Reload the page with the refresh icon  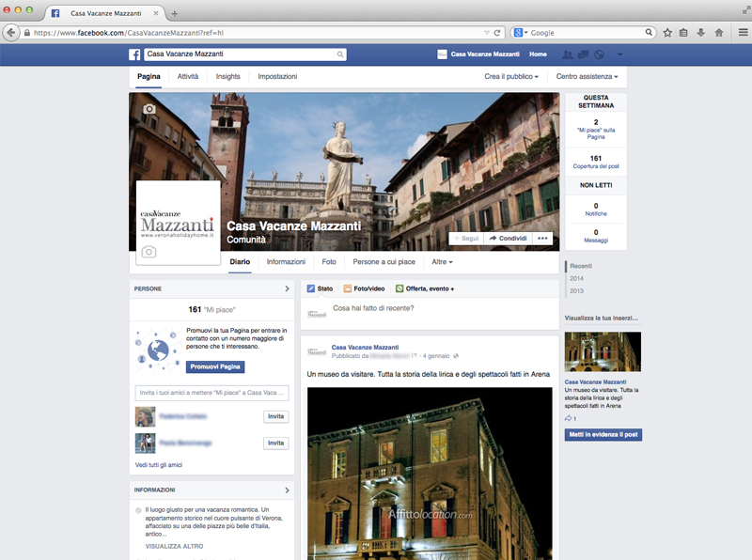coord(497,33)
